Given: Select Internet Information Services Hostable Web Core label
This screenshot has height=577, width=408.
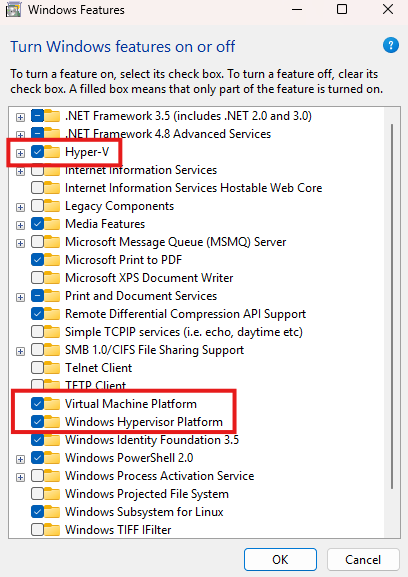Looking at the screenshot, I should (194, 188).
